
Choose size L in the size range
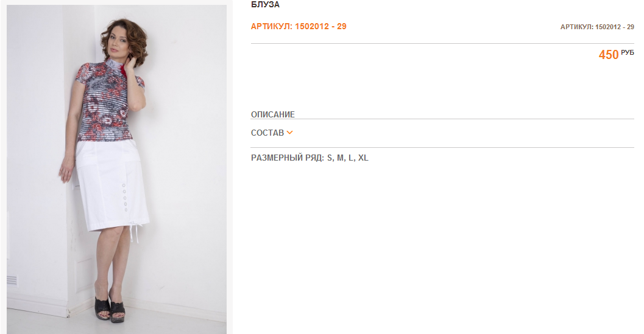[x=351, y=158]
